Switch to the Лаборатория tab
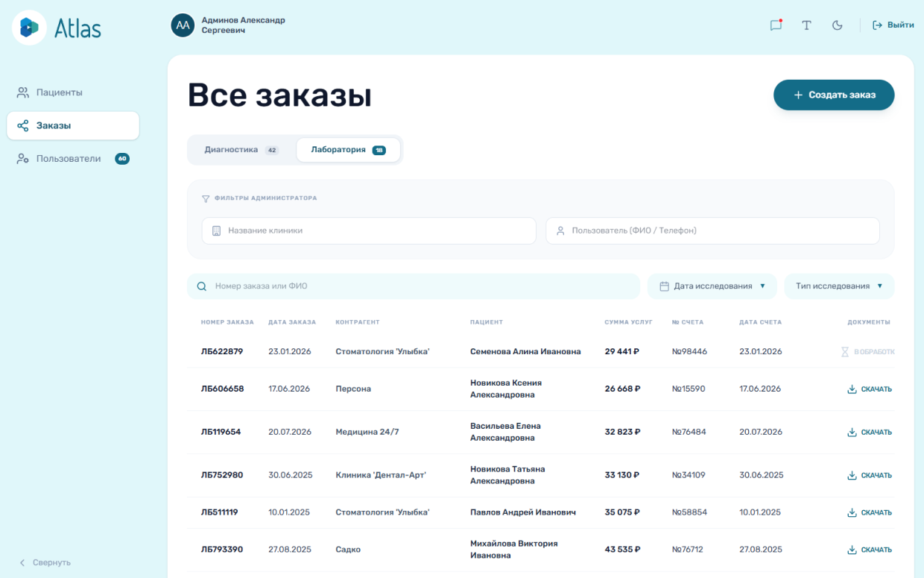 348,150
